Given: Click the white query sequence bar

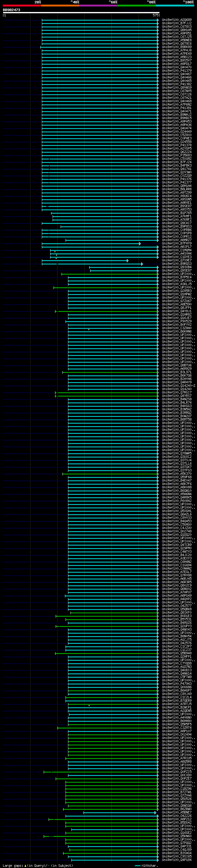Looking at the screenshot, I should click(x=81, y=13).
